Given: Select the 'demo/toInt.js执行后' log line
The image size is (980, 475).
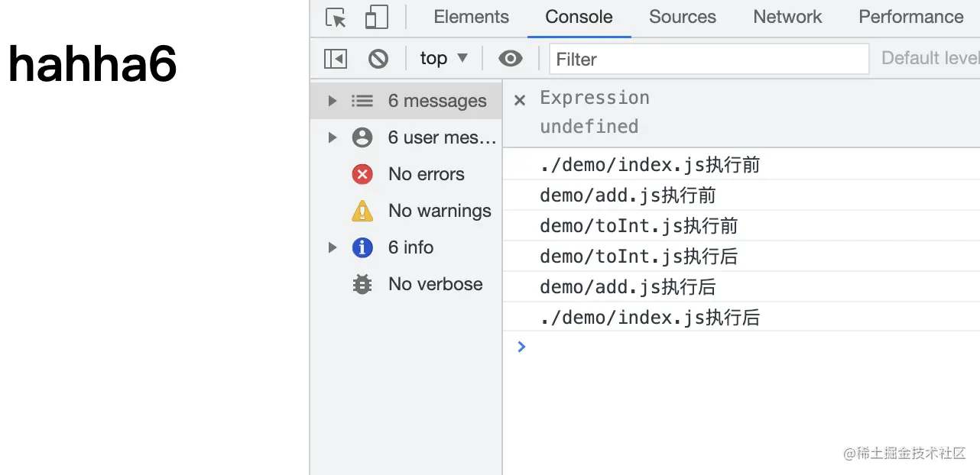Looking at the screenshot, I should point(741,257).
